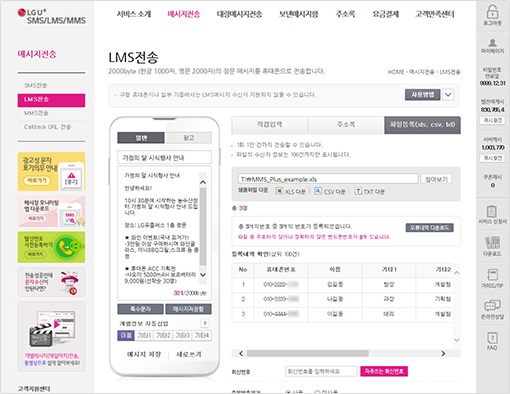Select the 일반 message type toggle
This screenshot has height=394, width=510.
[141, 138]
